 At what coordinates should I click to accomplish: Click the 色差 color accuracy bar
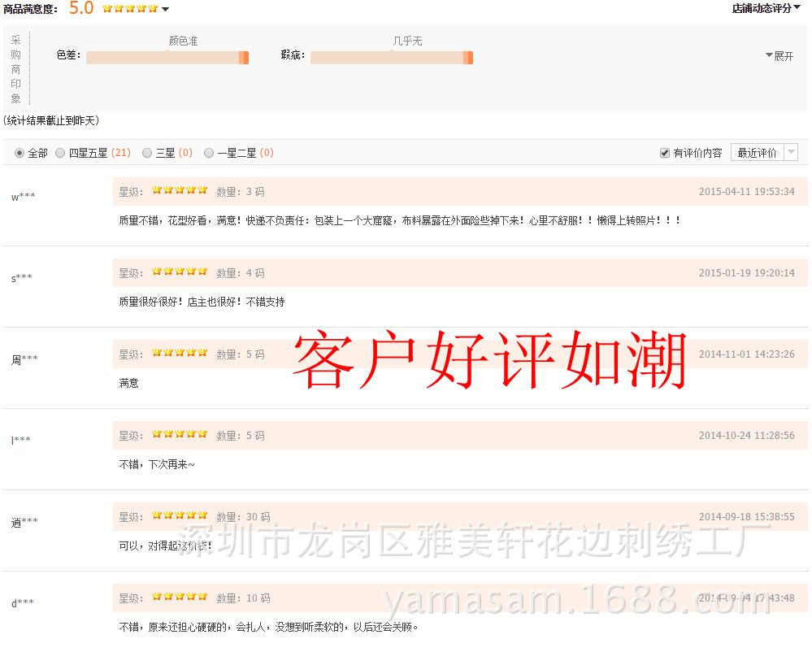point(167,57)
